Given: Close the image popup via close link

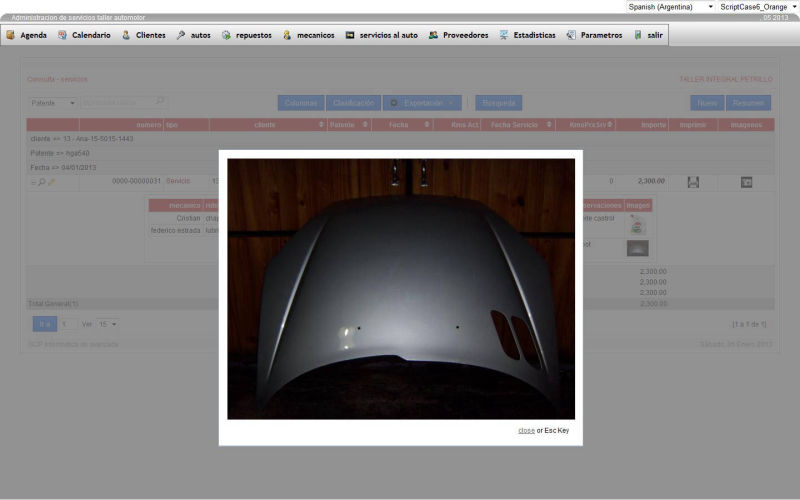Looking at the screenshot, I should pos(526,430).
